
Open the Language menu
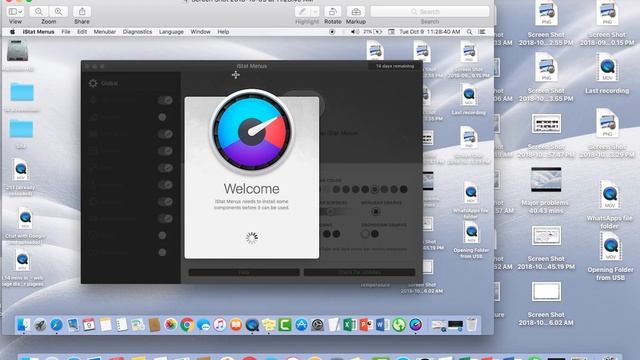pos(171,32)
